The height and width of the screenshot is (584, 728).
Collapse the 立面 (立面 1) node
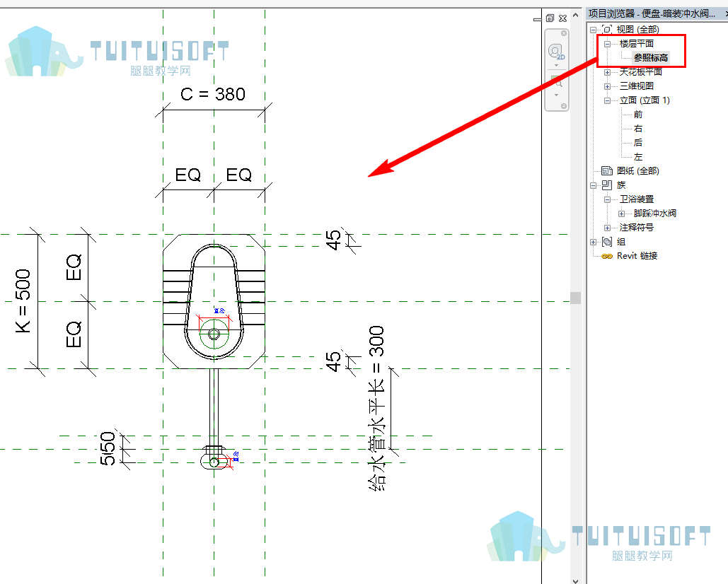607,100
